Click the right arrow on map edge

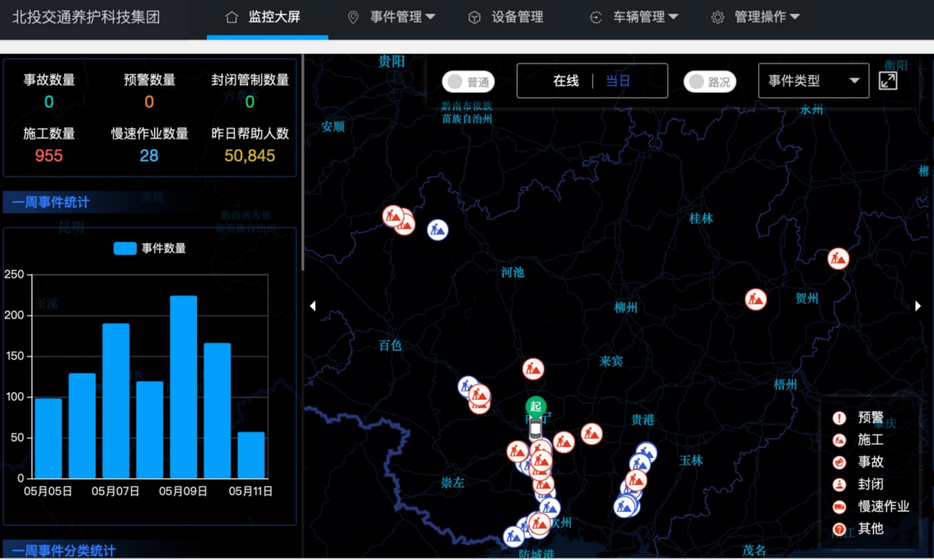tap(918, 306)
